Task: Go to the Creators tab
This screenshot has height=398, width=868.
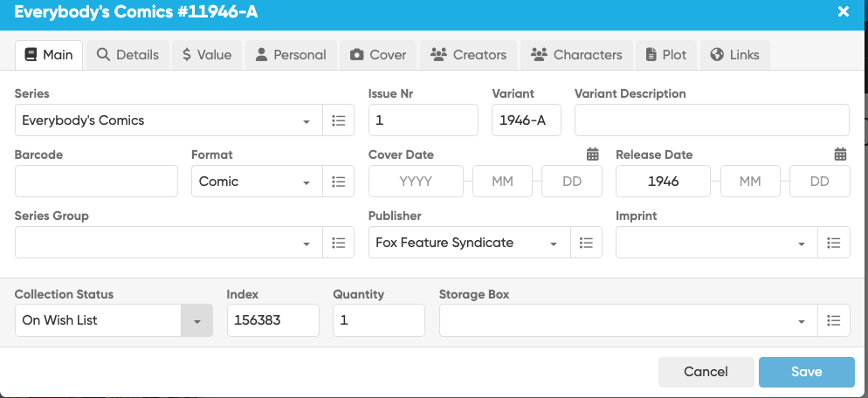Action: click(x=468, y=54)
